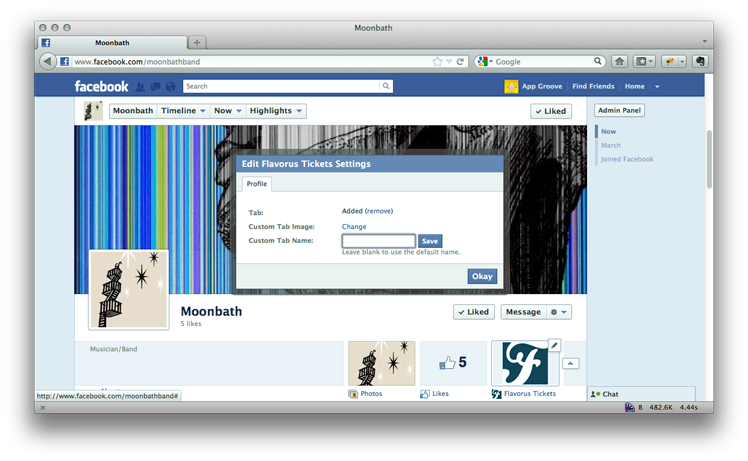Open new browser tab with plus
The width and height of the screenshot is (748, 461).
(197, 42)
